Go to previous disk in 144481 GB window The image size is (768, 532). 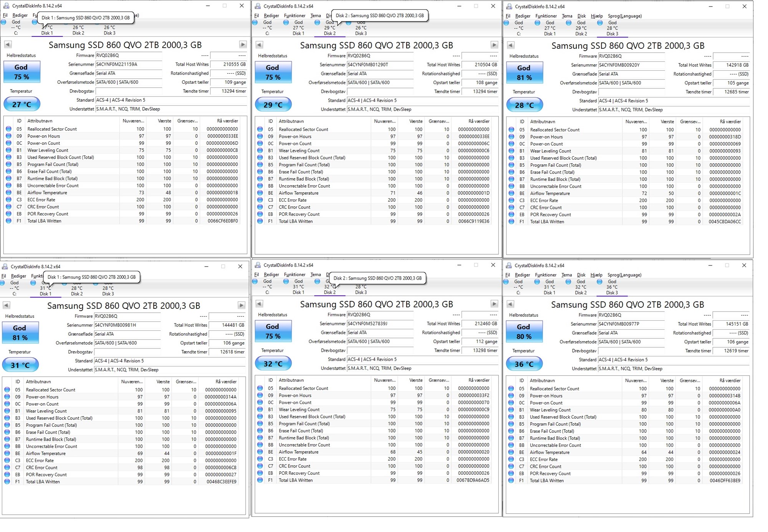[x=6, y=305]
